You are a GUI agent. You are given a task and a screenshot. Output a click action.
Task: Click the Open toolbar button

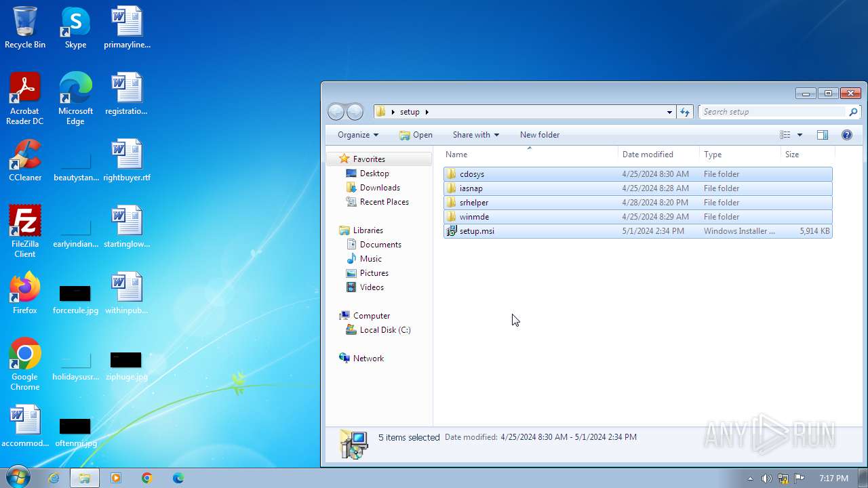tap(416, 135)
